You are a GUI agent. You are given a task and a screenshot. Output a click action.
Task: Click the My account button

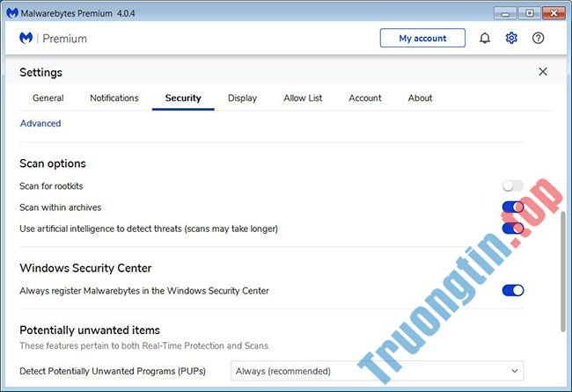coord(422,39)
